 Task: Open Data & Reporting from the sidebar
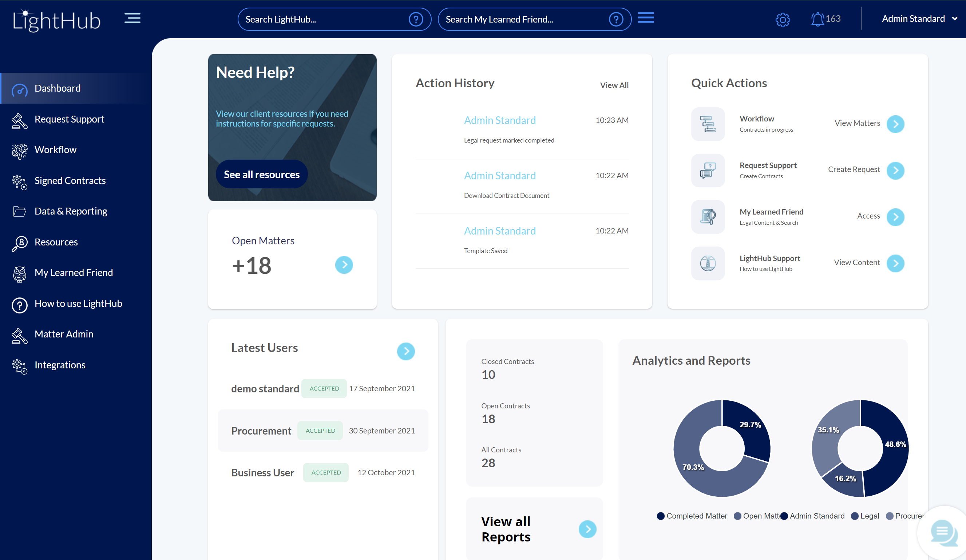(71, 211)
